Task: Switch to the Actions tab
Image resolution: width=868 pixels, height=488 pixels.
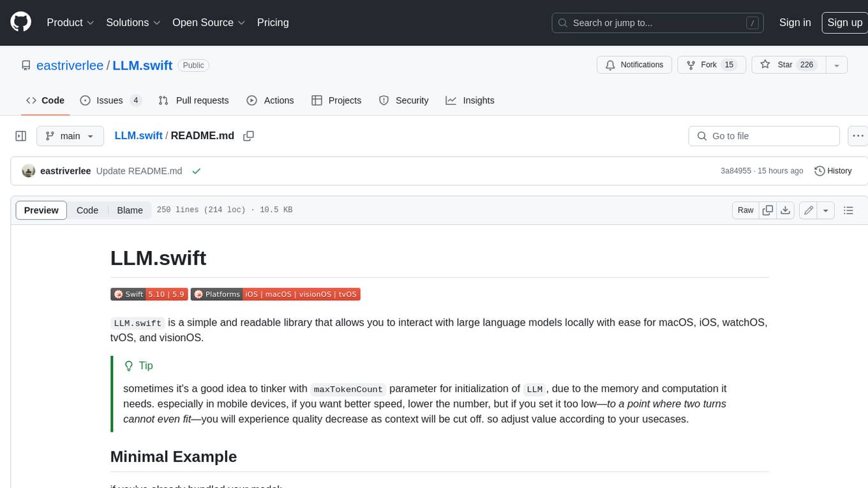Action: pyautogui.click(x=270, y=100)
